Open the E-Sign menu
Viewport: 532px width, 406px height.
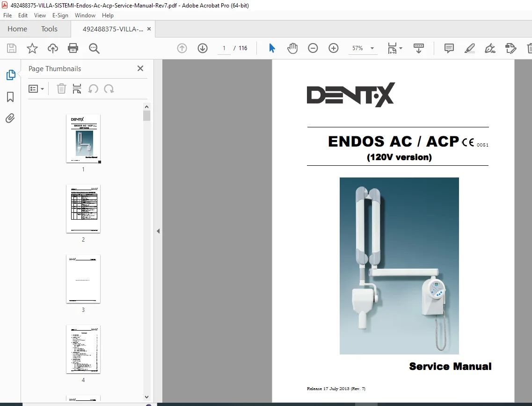click(60, 15)
